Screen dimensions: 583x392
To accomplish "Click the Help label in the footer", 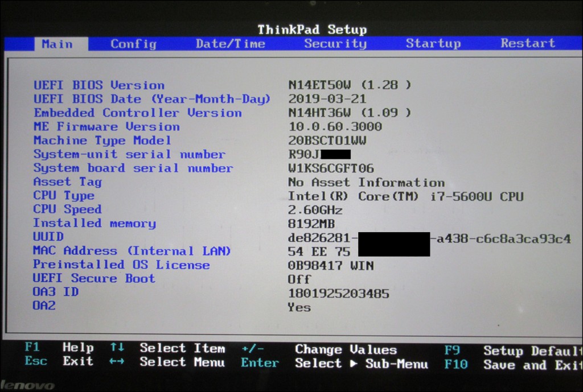I will click(78, 348).
